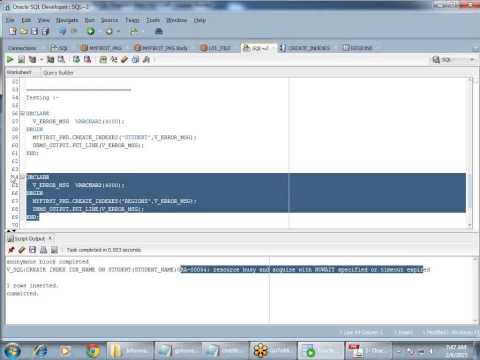Image resolution: width=480 pixels, height=360 pixels.
Task: Open the Team menu
Action: pyautogui.click(x=132, y=20)
